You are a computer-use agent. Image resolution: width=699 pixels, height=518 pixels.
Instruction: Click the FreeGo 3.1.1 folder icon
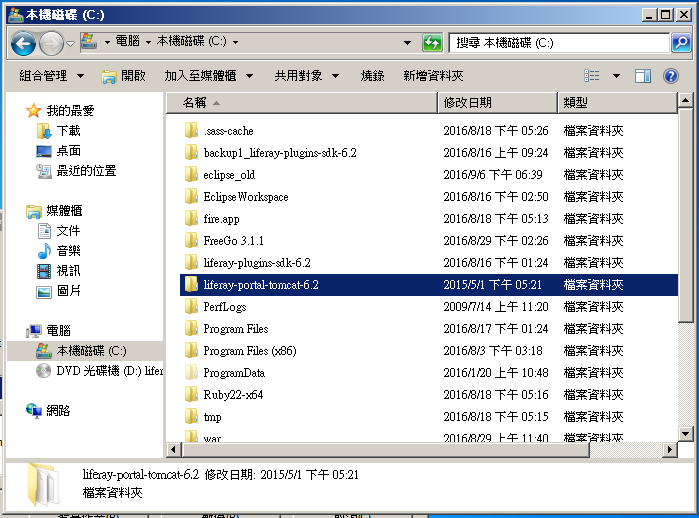coord(191,240)
